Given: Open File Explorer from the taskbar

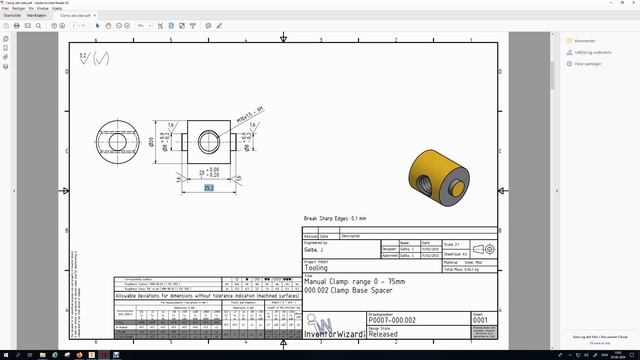Looking at the screenshot, I should [42, 355].
